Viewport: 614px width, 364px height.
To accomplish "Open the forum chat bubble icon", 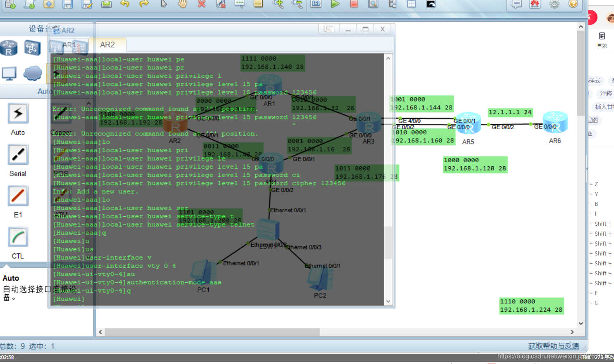I will click(x=516, y=4).
